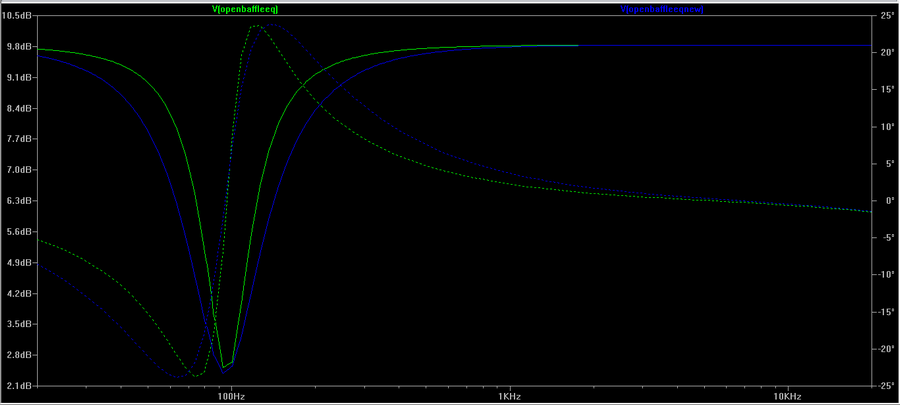This screenshot has width=900, height=405.
Task: Click the 5.6dB magnitude axis label
Action: click(21, 232)
